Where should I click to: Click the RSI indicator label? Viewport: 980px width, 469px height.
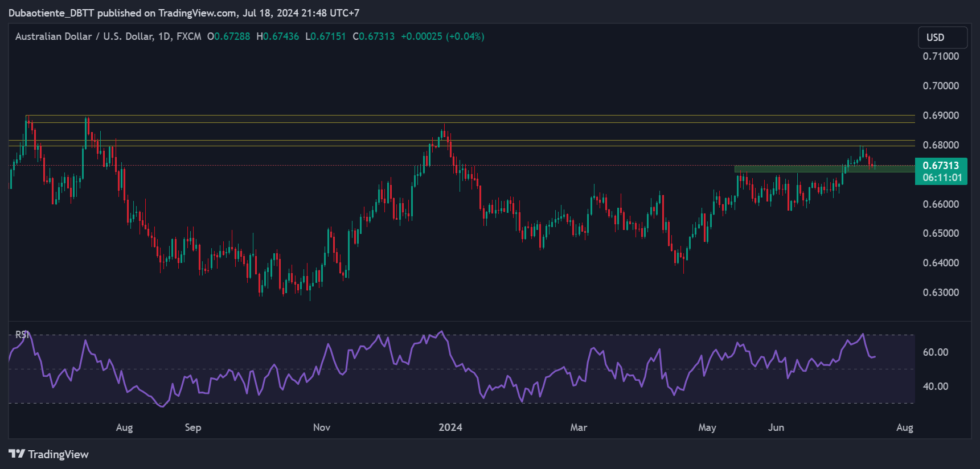point(22,335)
